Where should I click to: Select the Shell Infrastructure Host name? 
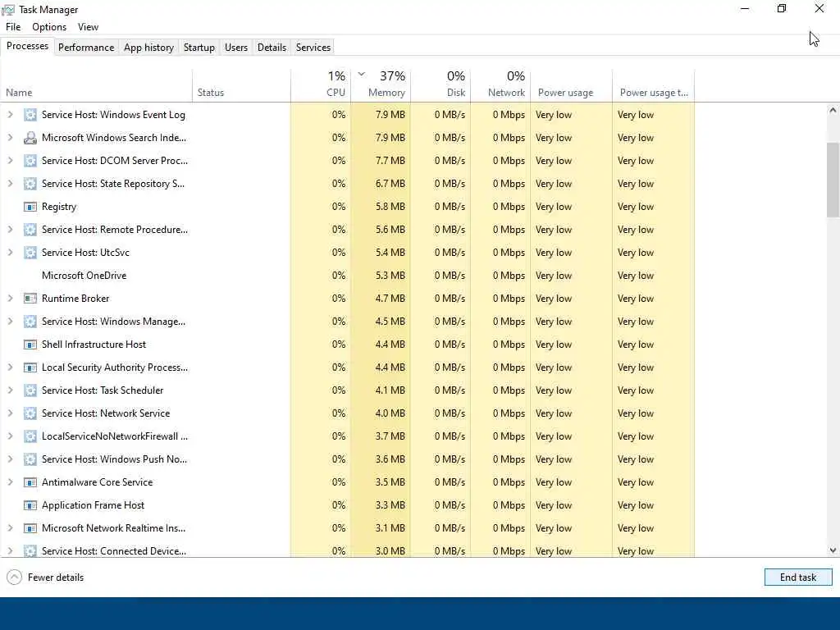pos(94,345)
